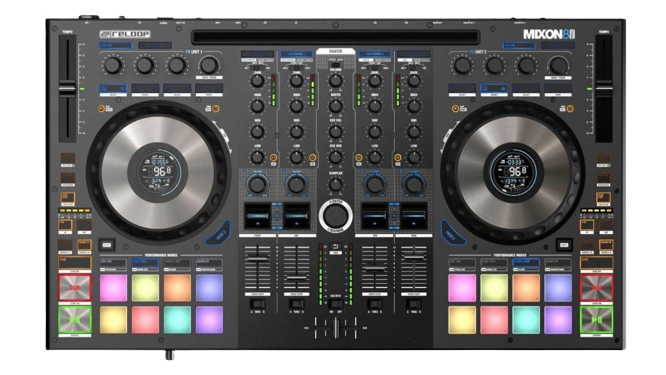Tap the teal pad on the right deck
Viewport: 666px width, 375px height.
pyautogui.click(x=526, y=319)
